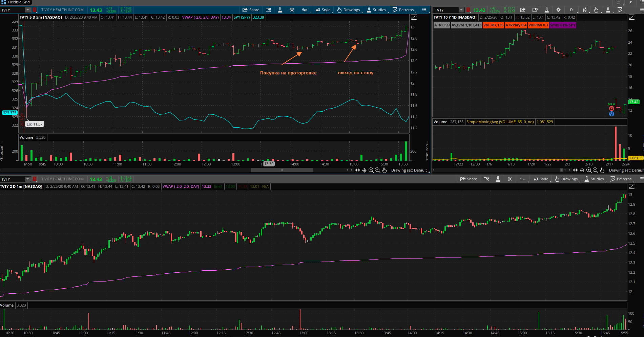Viewport: 644px width, 337px height.
Task: Click share arrow icon in daily chart toolbar
Action: 523,10
